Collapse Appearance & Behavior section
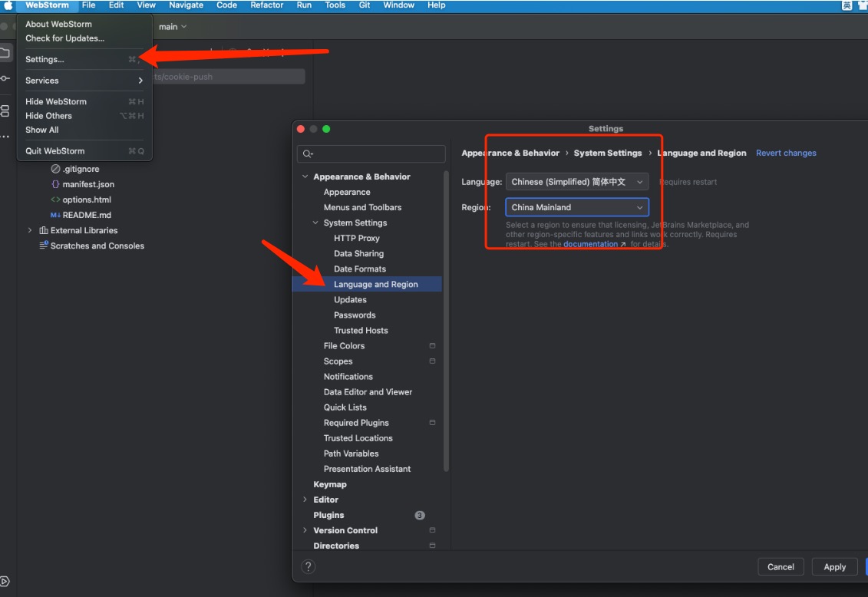The image size is (868, 597). [x=305, y=176]
